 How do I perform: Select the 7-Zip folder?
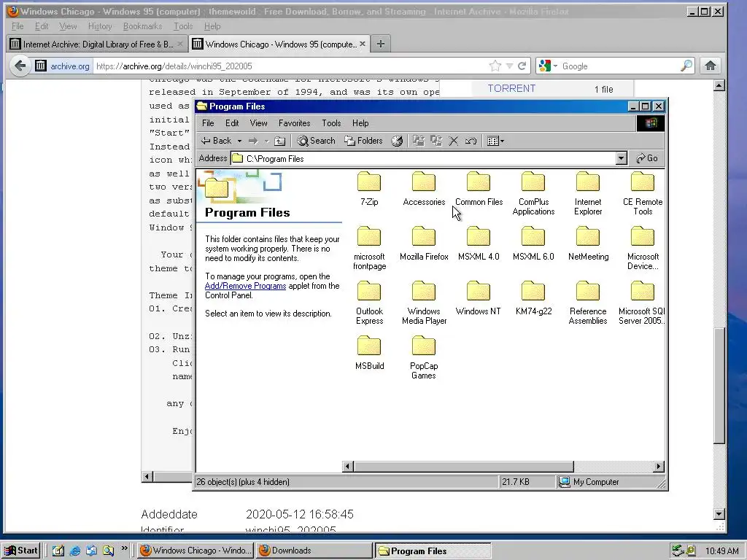[x=369, y=189]
